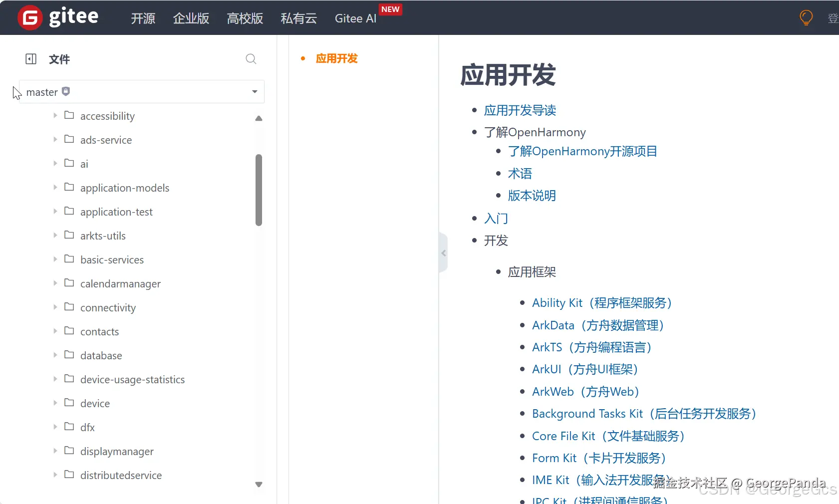The width and height of the screenshot is (839, 504).
Task: Click the collapse-sidebar icon beside 文件
Action: pos(30,58)
